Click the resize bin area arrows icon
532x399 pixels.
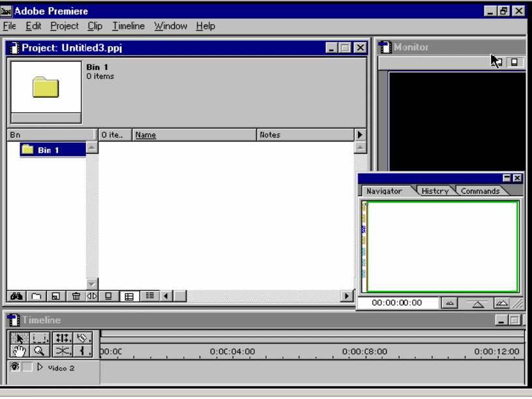92,296
